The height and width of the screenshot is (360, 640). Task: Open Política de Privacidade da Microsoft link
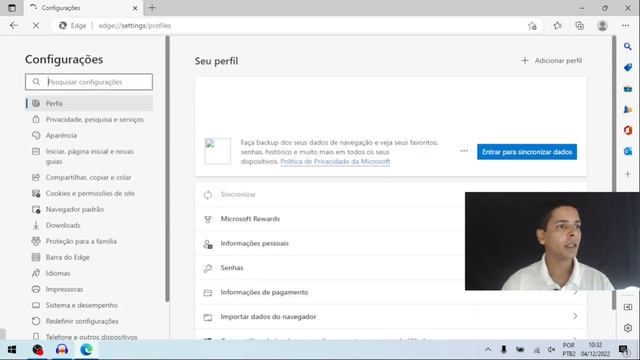point(335,162)
